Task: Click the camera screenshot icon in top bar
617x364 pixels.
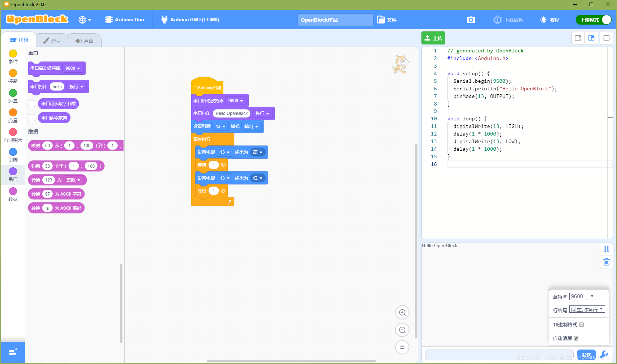Action: (471, 20)
